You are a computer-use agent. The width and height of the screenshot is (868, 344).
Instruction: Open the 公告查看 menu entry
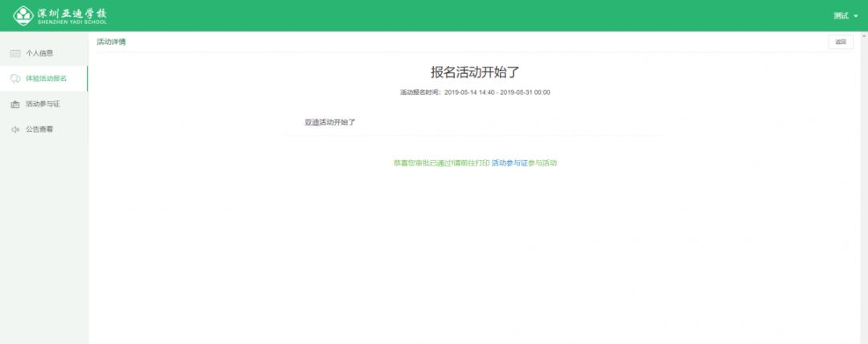pos(43,129)
